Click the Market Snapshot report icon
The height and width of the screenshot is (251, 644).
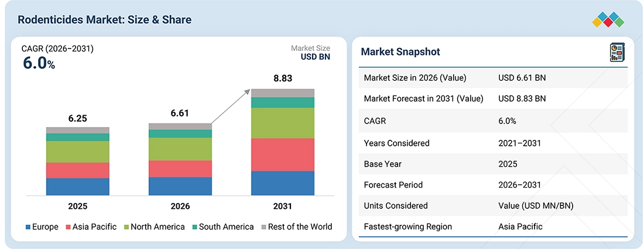pyautogui.click(x=617, y=53)
